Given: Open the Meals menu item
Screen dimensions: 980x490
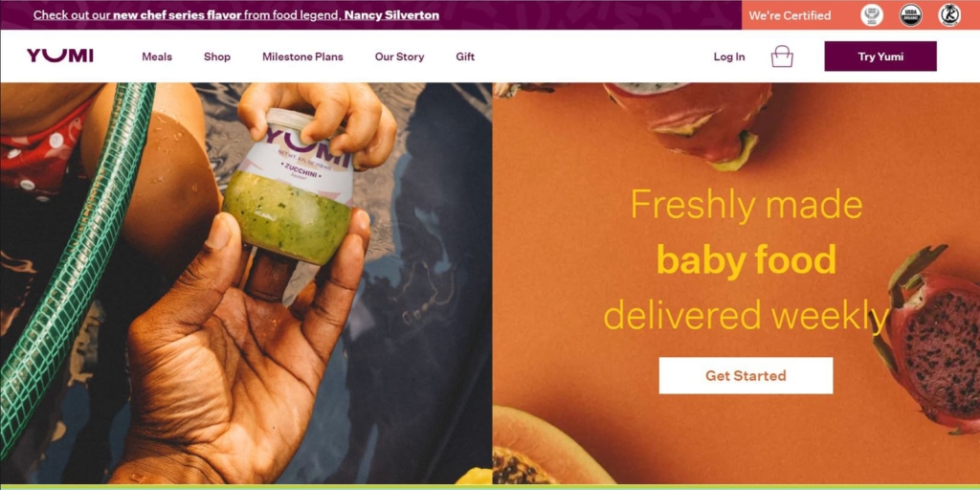Looking at the screenshot, I should (157, 56).
